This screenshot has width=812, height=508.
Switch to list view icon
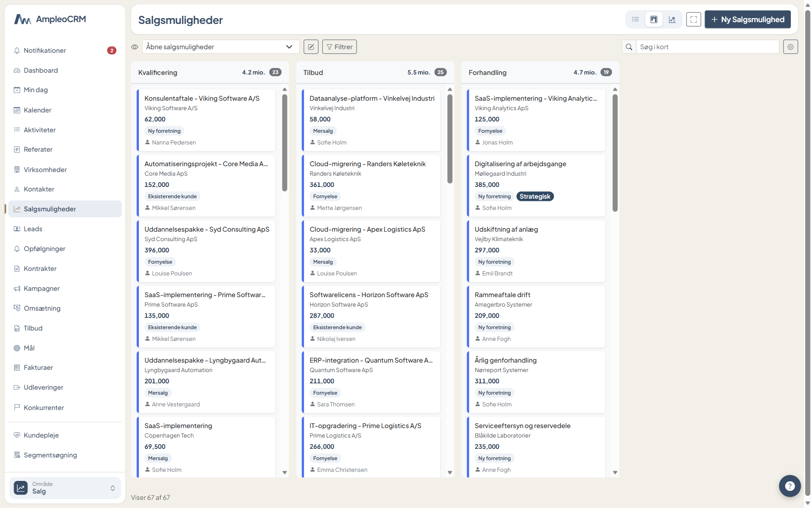point(635,19)
